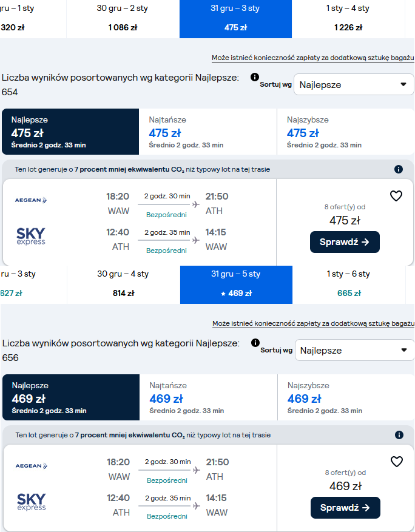
Task: Open the upper Najlepsze sort dropdown
Action: pyautogui.click(x=354, y=84)
